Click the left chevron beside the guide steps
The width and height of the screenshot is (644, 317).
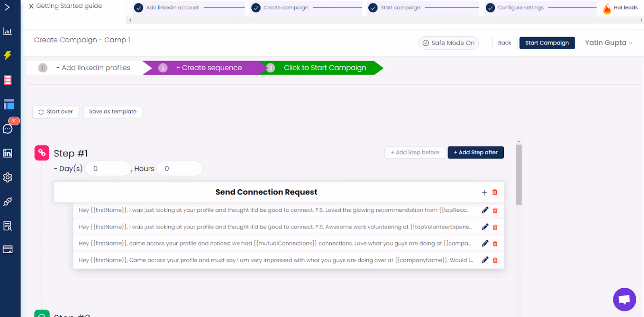[130, 20]
